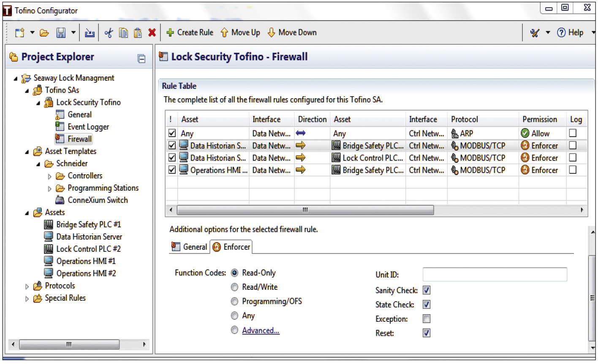
Task: Toggle Log checkbox for the ARP rule
Action: click(x=573, y=133)
